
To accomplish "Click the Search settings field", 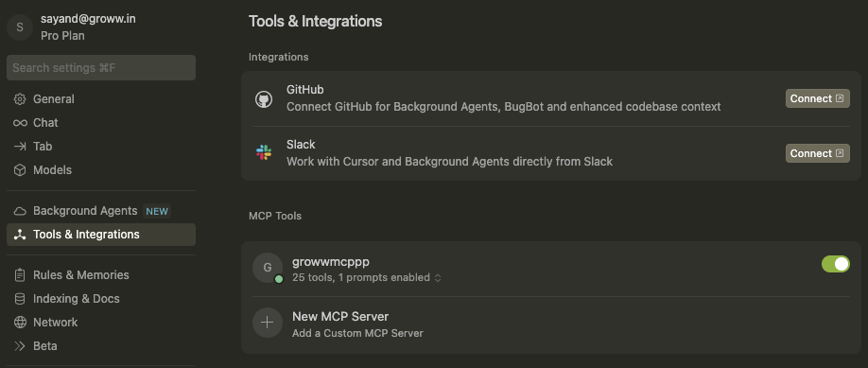I will [101, 67].
